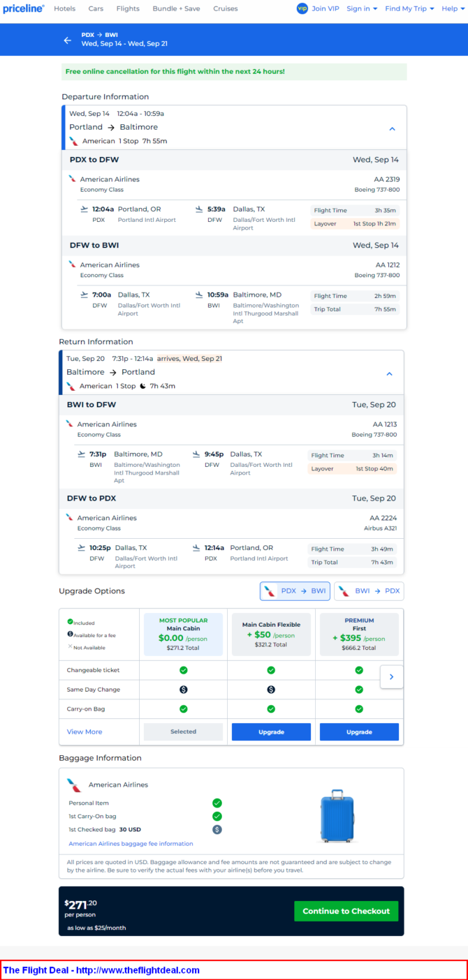The width and height of the screenshot is (468, 980).
Task: Click 1st Carry-On bag checkmark
Action: [x=217, y=816]
